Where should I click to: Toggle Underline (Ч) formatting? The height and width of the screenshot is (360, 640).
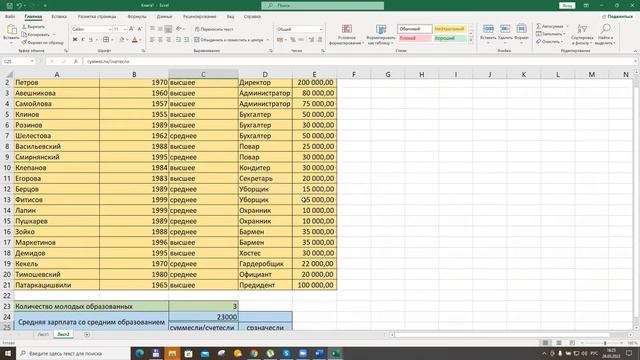pos(91,40)
